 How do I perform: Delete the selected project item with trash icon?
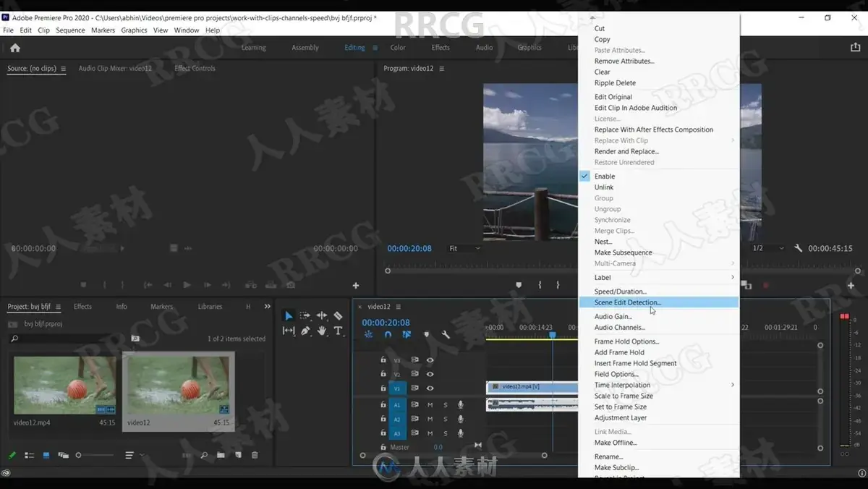[255, 455]
